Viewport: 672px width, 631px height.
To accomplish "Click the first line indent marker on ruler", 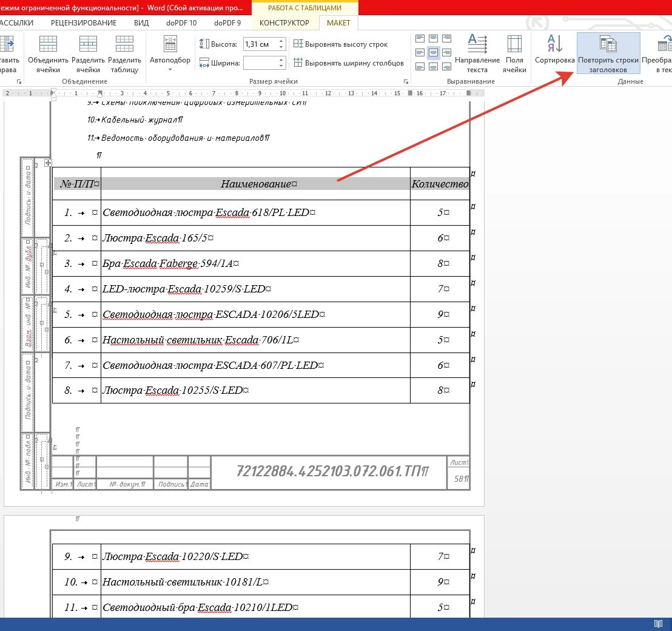I will coord(53,91).
